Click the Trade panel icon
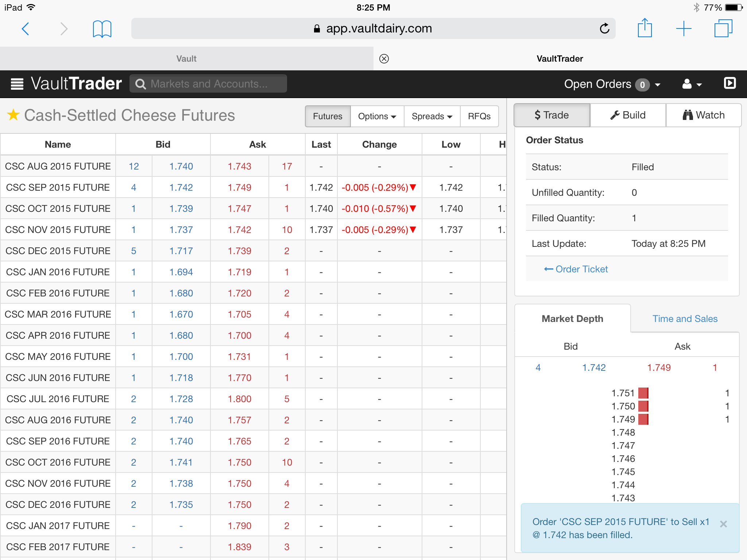747x560 pixels. point(551,115)
